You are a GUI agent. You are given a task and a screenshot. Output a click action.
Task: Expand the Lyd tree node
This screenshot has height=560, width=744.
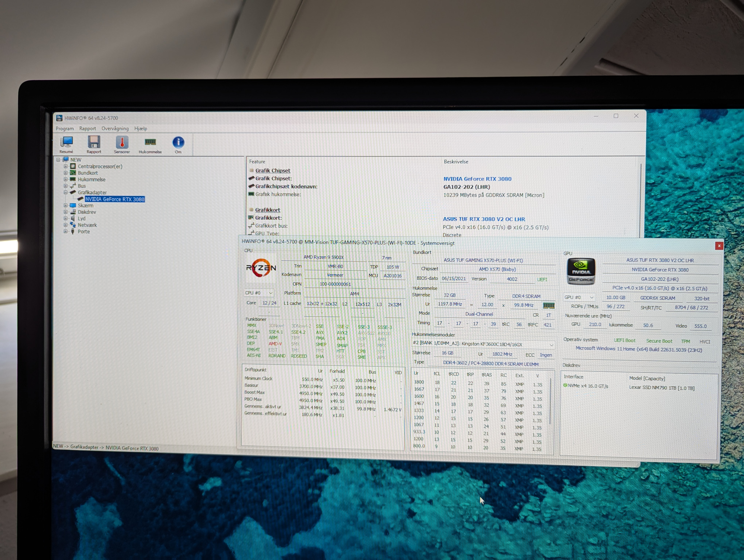[66, 219]
